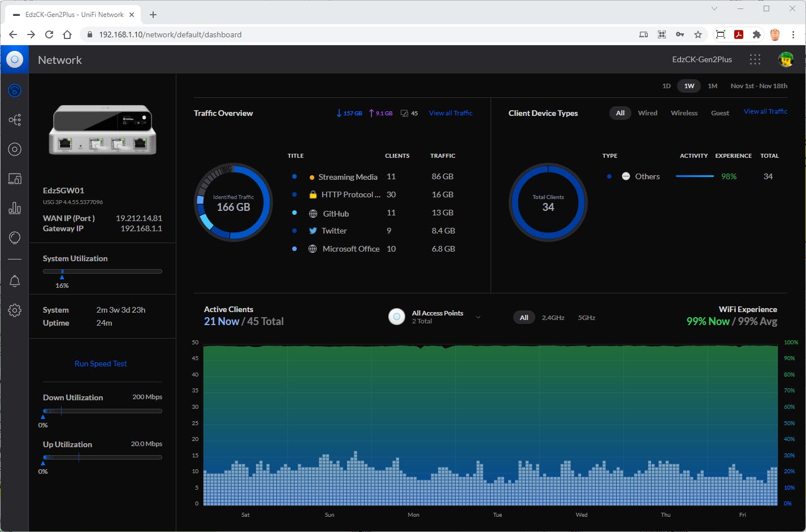806x532 pixels.
Task: Select the 1D time range
Action: [x=666, y=86]
